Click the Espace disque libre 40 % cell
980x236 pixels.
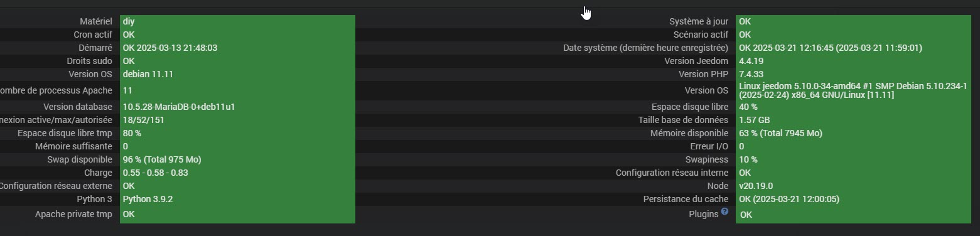click(854, 107)
